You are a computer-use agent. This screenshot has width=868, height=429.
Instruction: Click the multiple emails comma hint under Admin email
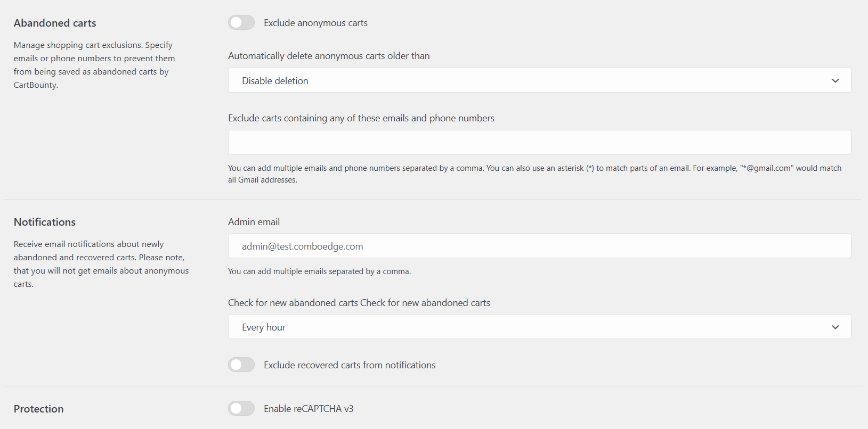point(319,271)
